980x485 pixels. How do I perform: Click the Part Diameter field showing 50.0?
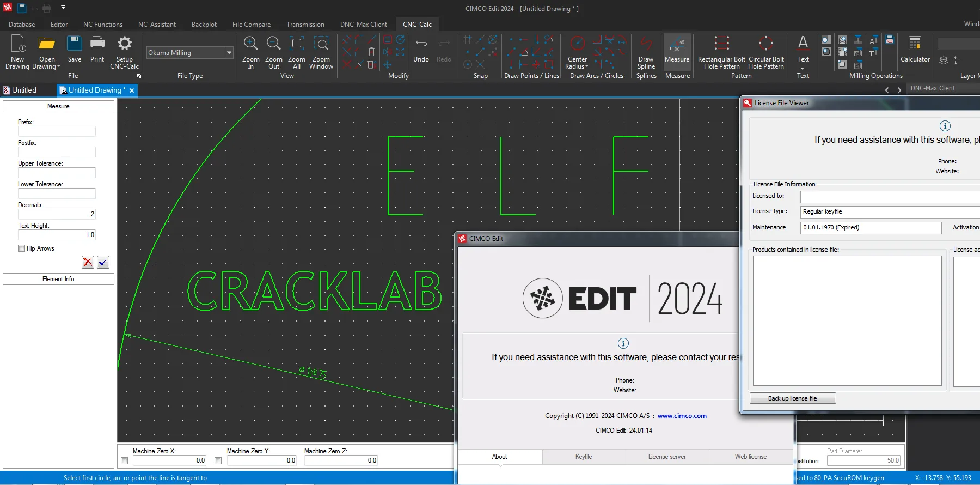point(864,460)
